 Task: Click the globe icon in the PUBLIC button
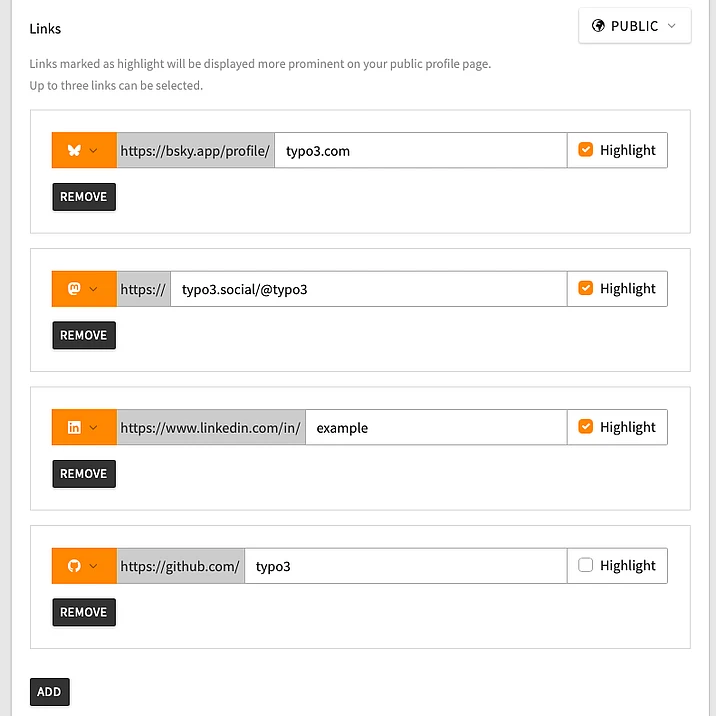click(598, 26)
